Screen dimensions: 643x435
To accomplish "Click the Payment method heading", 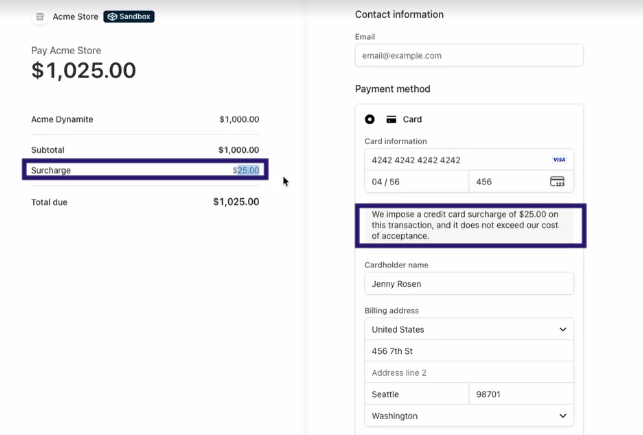I will 392,89.
